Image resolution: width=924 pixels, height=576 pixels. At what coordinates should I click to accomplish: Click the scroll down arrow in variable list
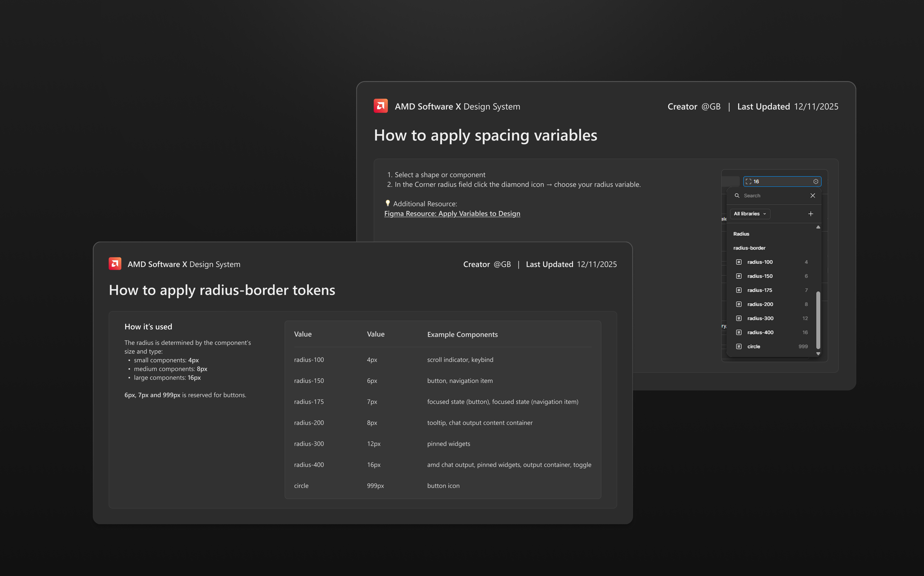[818, 354]
